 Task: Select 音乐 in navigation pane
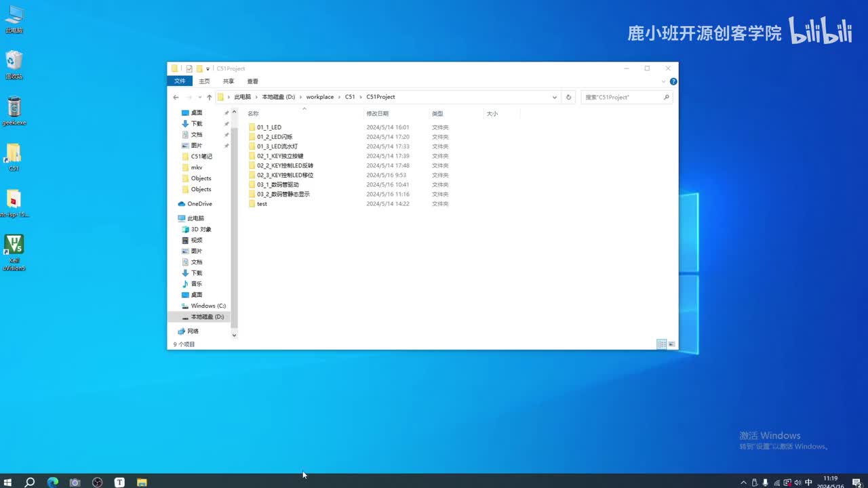point(192,284)
